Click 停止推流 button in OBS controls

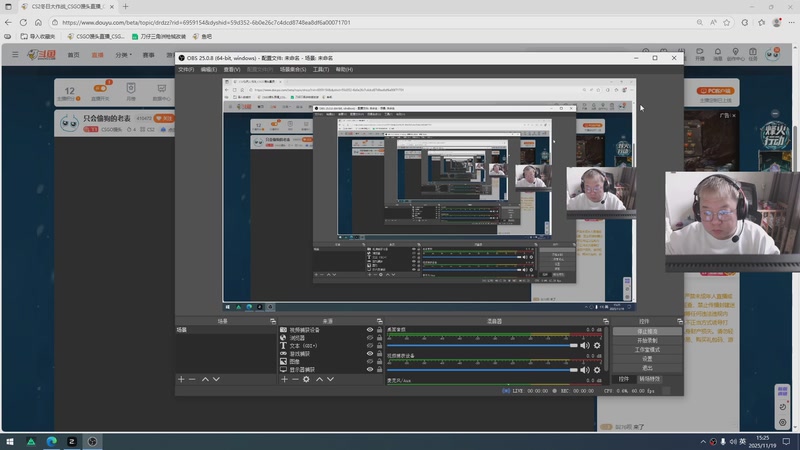pos(647,332)
